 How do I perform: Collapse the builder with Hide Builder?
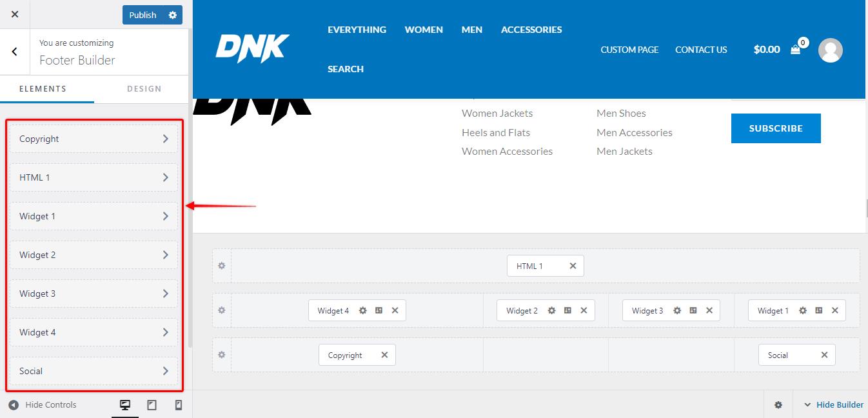pyautogui.click(x=834, y=405)
